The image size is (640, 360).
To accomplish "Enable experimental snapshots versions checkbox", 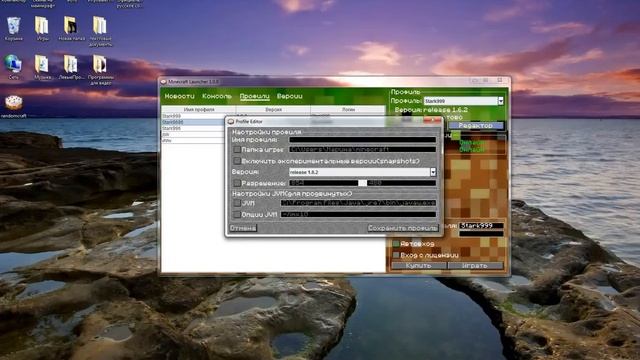I will [x=237, y=161].
